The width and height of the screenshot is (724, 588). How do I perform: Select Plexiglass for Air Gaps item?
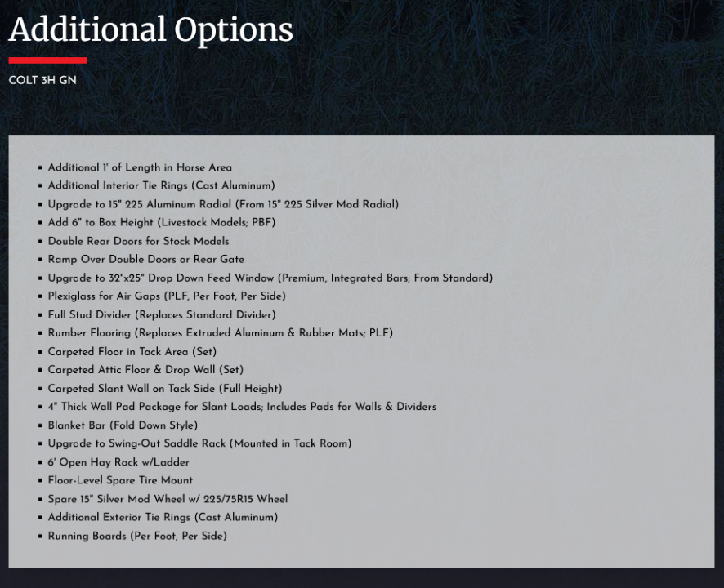coord(167,296)
